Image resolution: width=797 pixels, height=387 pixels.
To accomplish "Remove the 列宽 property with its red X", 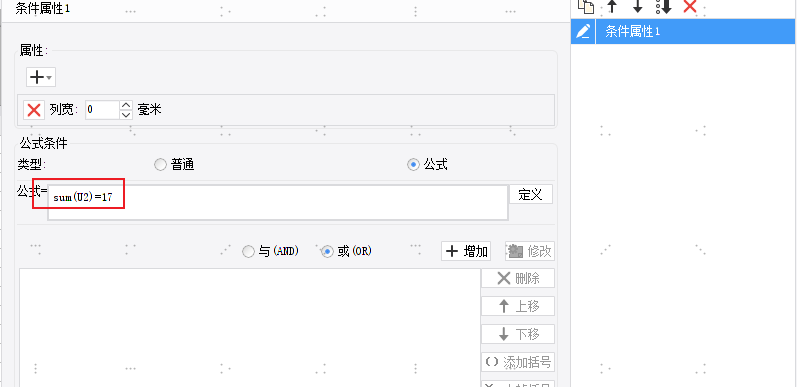I will point(34,109).
